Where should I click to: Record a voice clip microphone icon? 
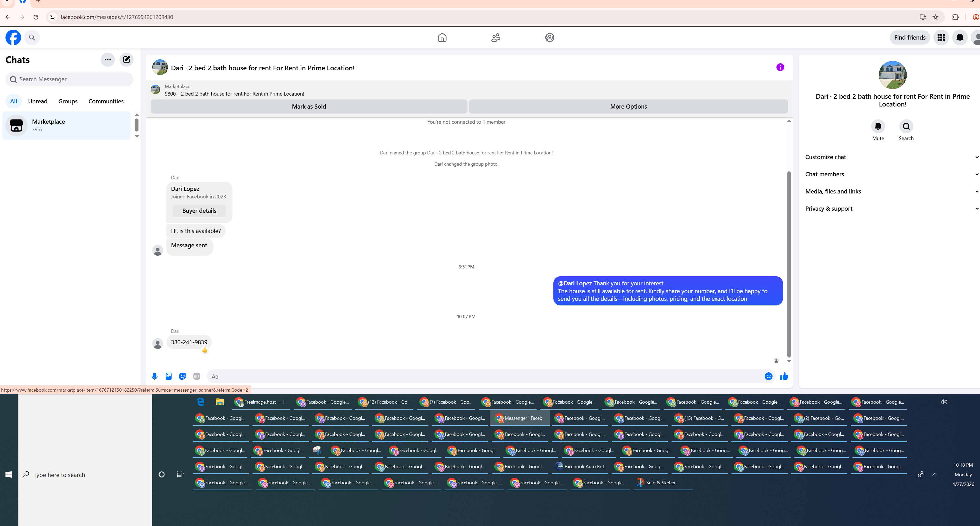tap(154, 376)
